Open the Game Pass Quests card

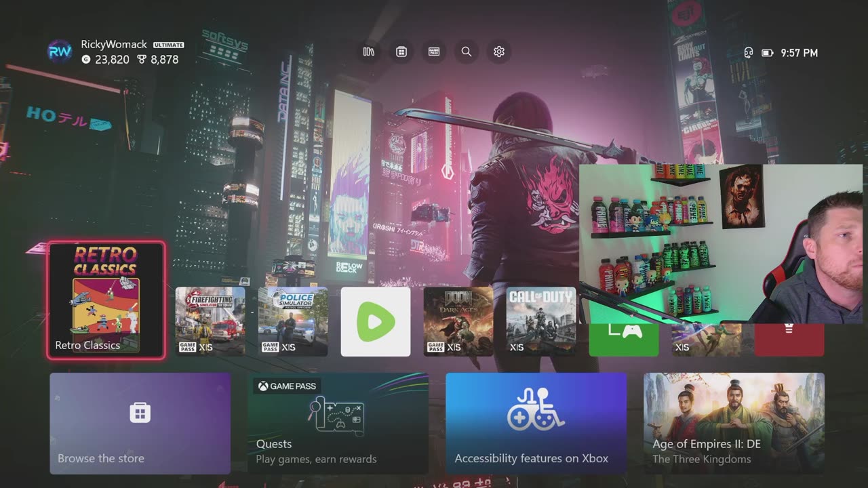[338, 423]
